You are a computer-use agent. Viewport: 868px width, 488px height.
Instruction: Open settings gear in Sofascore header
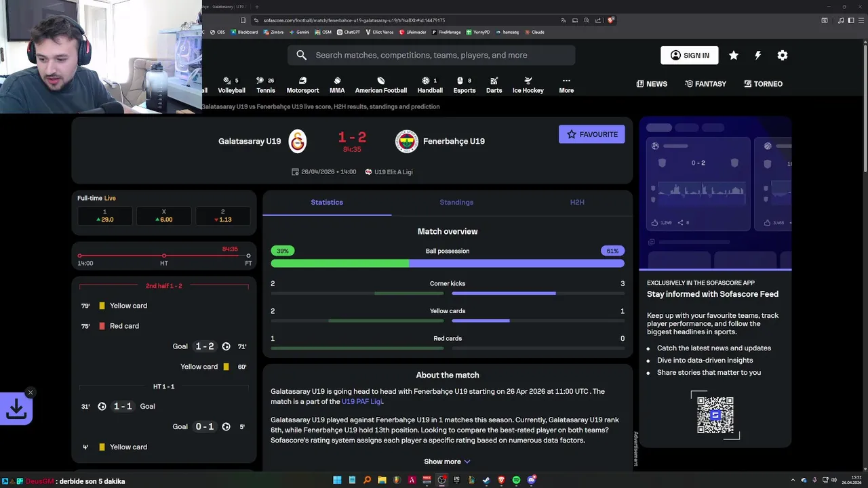click(x=783, y=56)
